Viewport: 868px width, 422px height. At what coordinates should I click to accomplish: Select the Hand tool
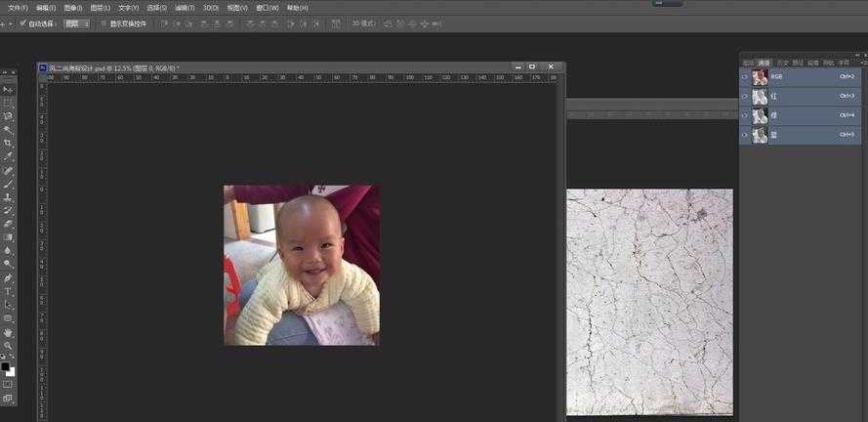[x=9, y=332]
